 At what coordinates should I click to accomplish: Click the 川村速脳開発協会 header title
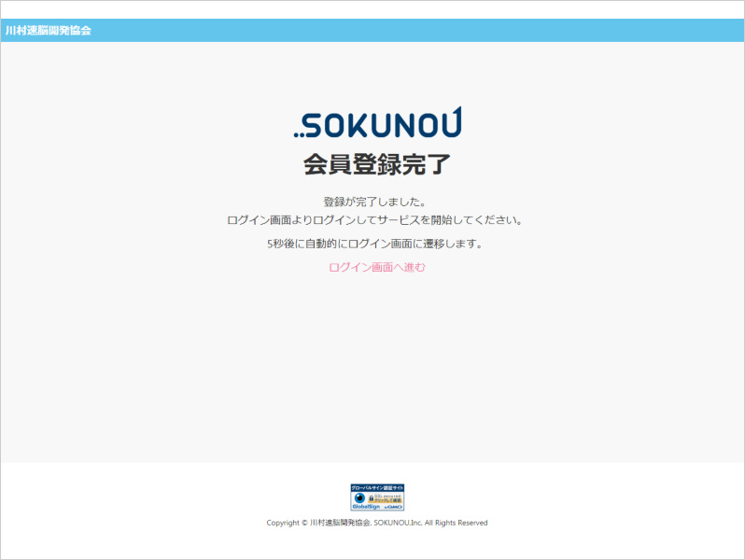pos(49,31)
